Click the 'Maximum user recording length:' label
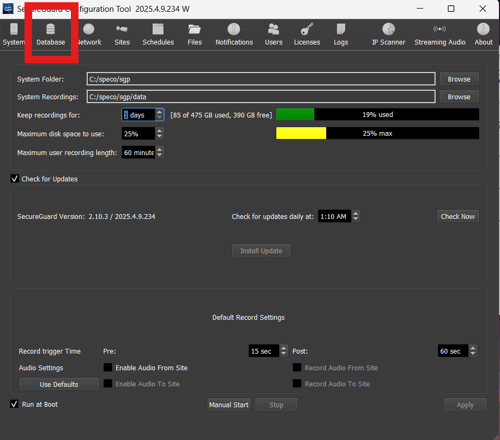The image size is (500, 440). [x=67, y=152]
